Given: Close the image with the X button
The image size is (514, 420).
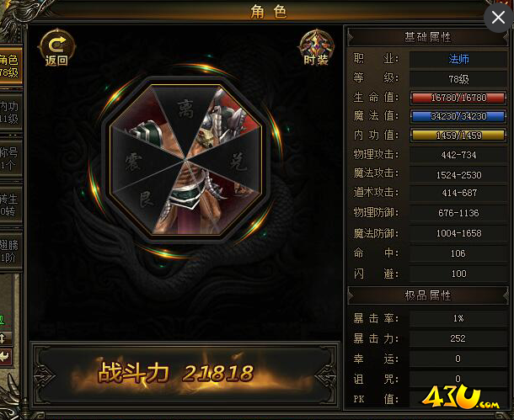Looking at the screenshot, I should click(498, 18).
